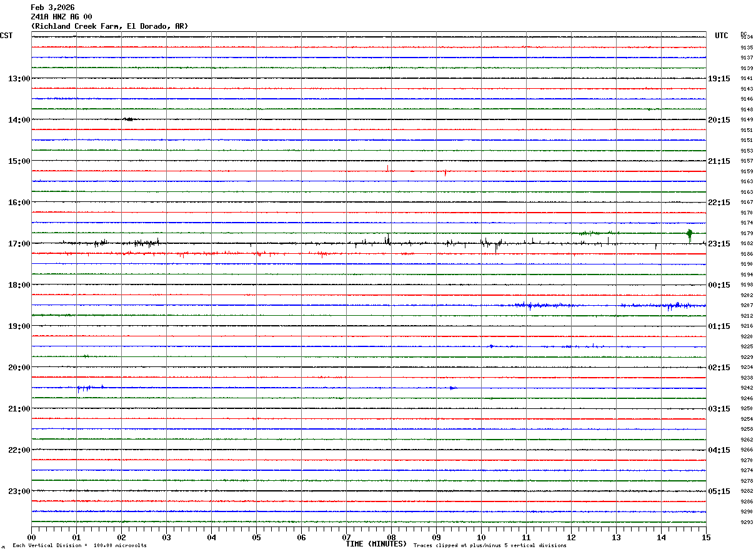Click the '00:15' UTC time label
756x554 pixels.
point(719,285)
